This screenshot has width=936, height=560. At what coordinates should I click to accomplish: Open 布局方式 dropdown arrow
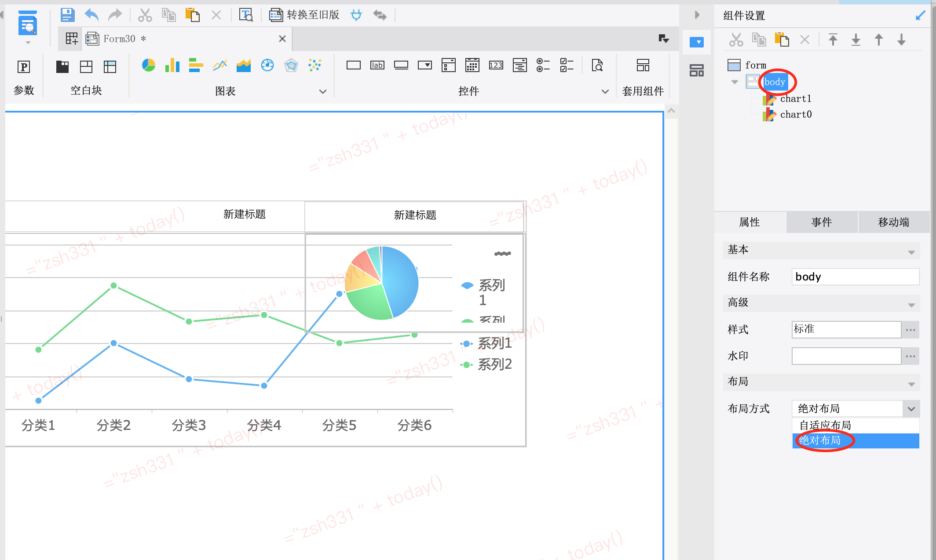tap(911, 409)
